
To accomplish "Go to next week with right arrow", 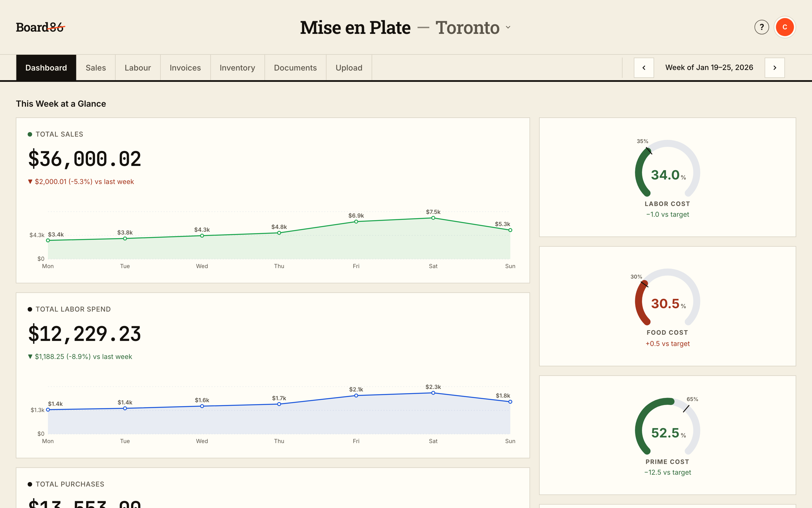I will [775, 67].
